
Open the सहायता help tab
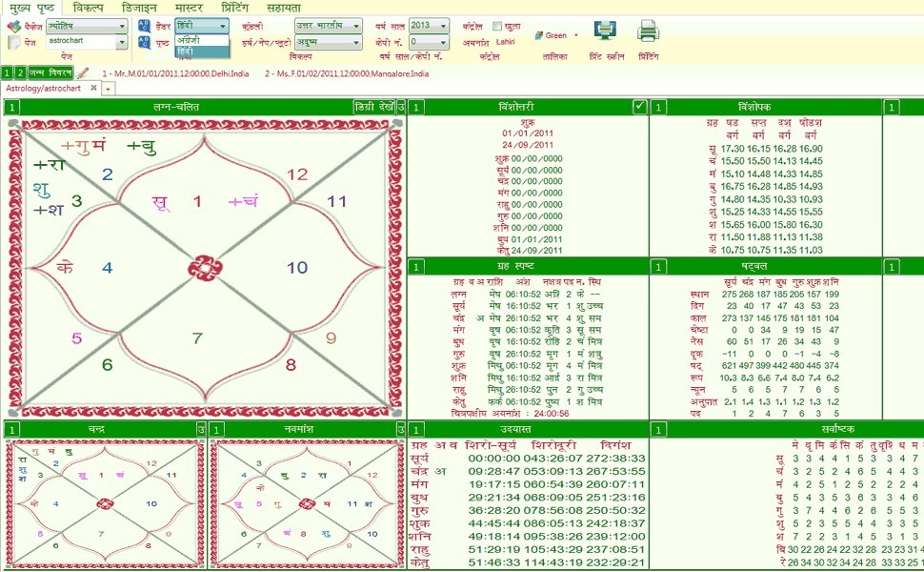[x=284, y=8]
